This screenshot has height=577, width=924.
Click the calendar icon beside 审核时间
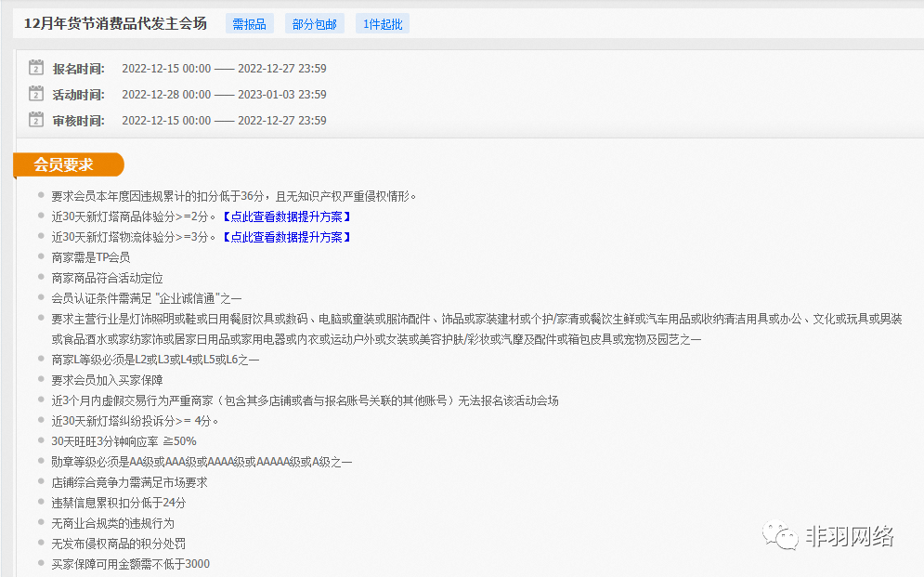click(36, 120)
